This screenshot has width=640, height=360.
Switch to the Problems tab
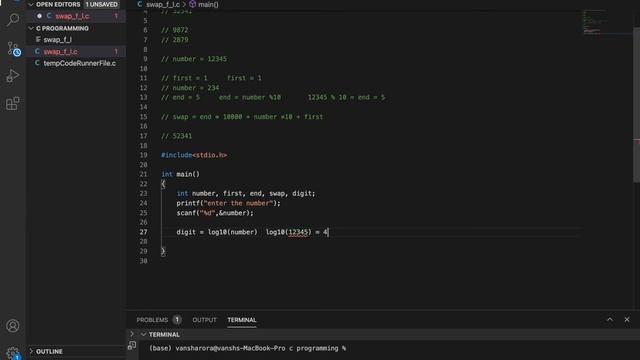(x=152, y=320)
